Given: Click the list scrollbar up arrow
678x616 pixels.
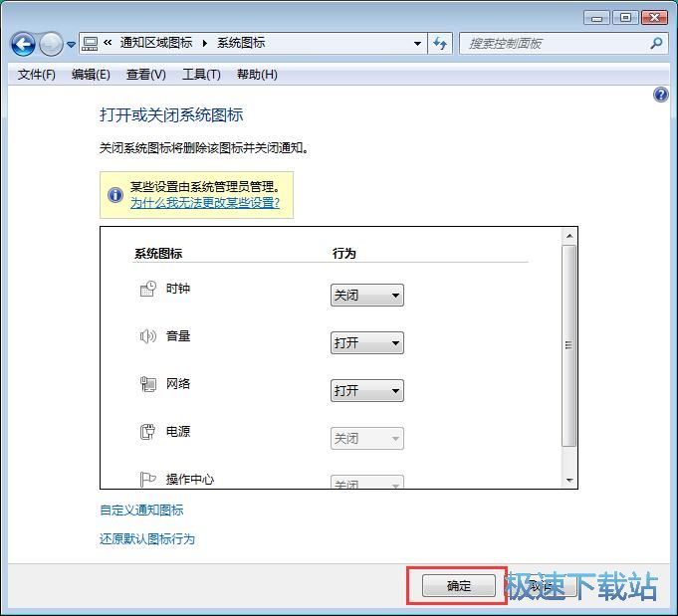Looking at the screenshot, I should click(569, 236).
